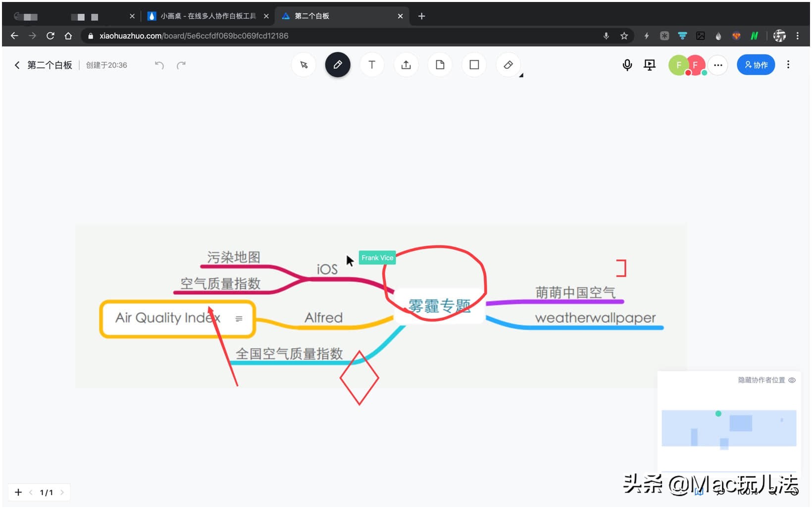Image resolution: width=812 pixels, height=509 pixels.
Task: Expand eraser options corner arrow
Action: 521,75
